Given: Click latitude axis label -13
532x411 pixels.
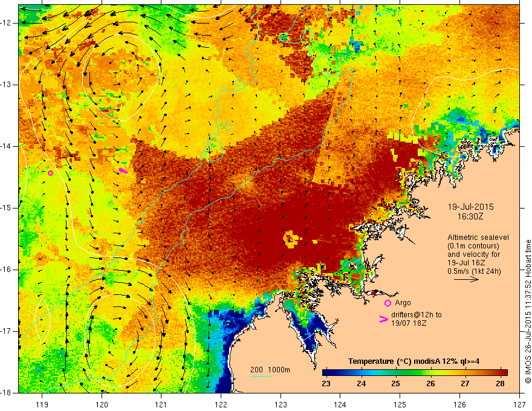Looking at the screenshot, I should (7, 85).
